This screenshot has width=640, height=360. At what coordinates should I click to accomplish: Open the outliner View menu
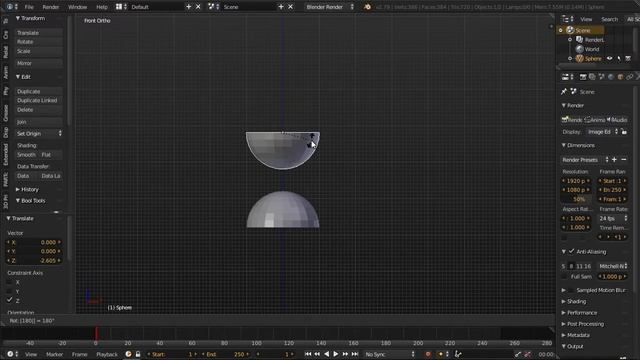(x=586, y=19)
